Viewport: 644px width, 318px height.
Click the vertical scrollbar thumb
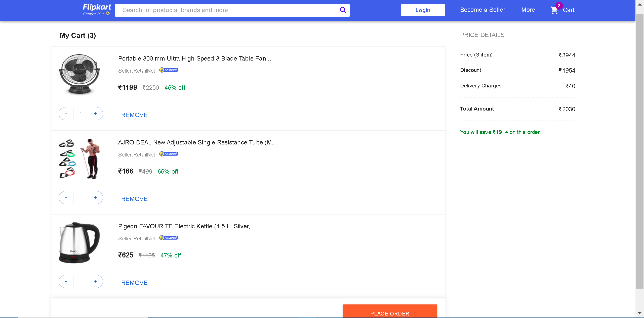click(x=639, y=151)
